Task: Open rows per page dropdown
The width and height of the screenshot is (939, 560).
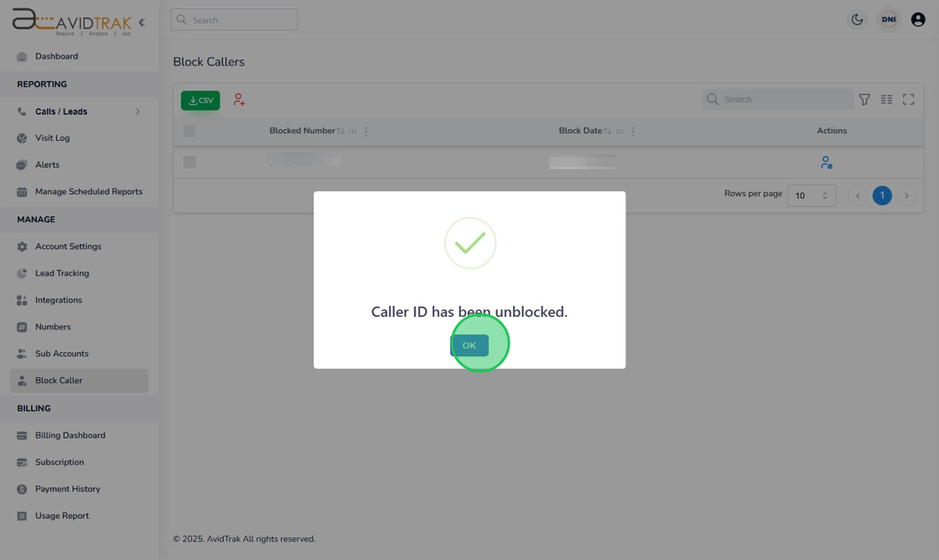Action: (x=811, y=195)
